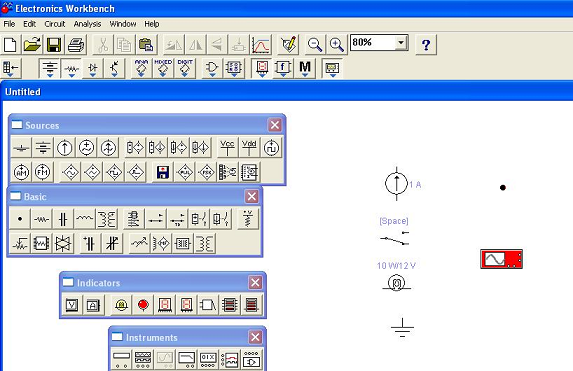
Task: Open the Edit menu
Action: coord(30,24)
